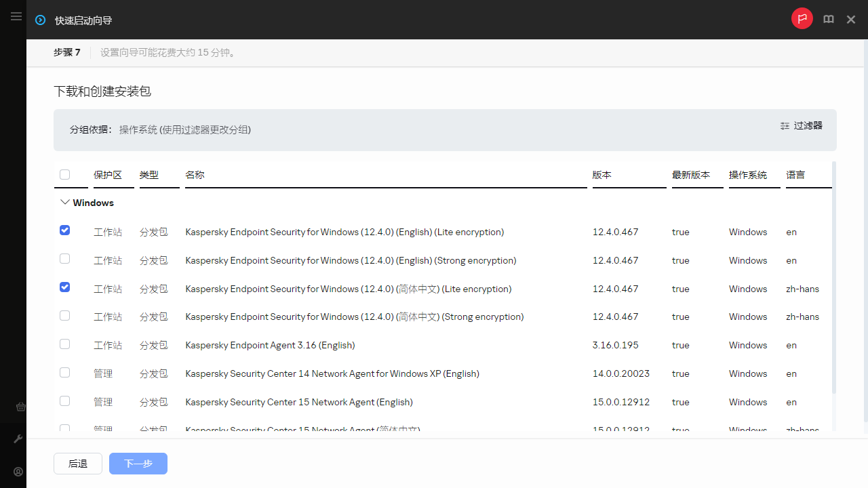The image size is (868, 488).
Task: Click "工作站" in Kaspersky Endpoint Agent row
Action: click(108, 345)
